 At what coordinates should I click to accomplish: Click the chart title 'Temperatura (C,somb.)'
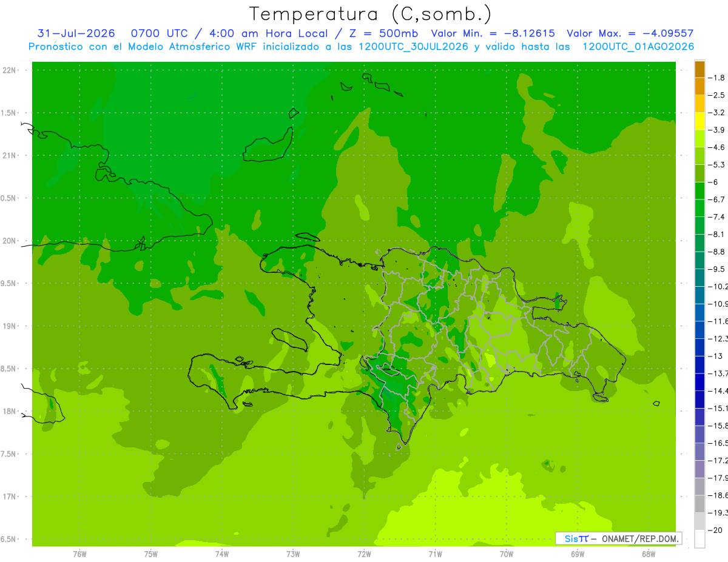(x=370, y=13)
